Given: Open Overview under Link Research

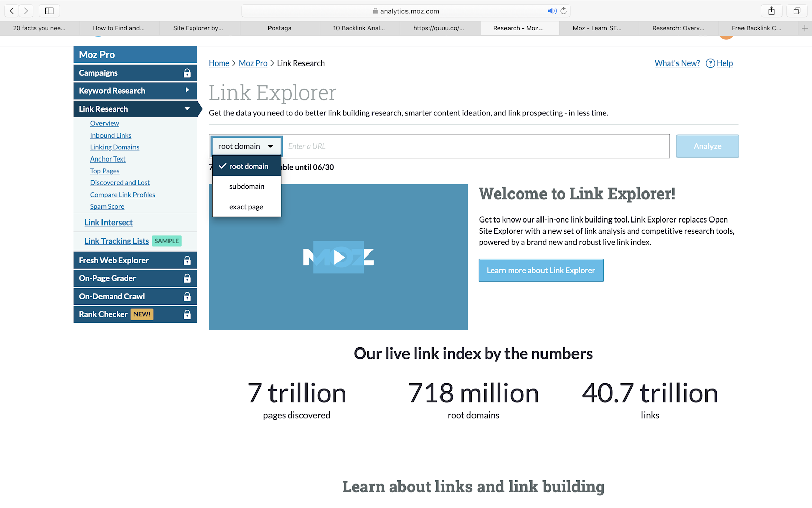Looking at the screenshot, I should pos(105,123).
